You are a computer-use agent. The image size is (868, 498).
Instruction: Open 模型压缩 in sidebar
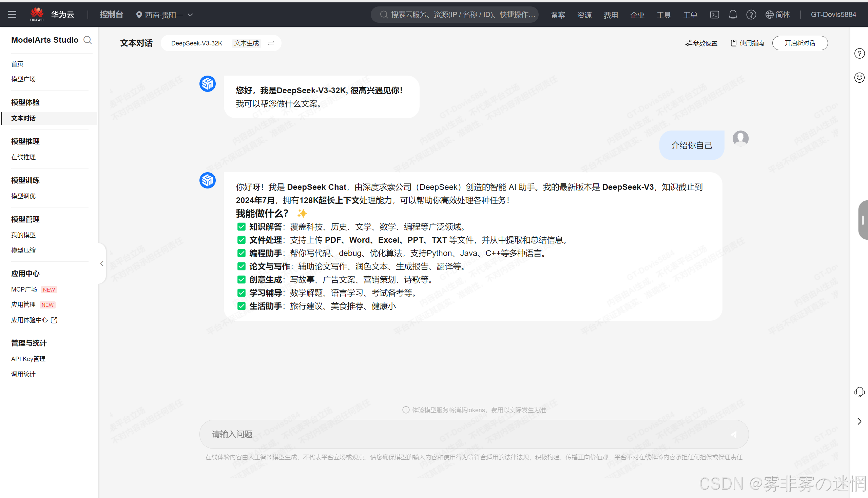point(23,250)
